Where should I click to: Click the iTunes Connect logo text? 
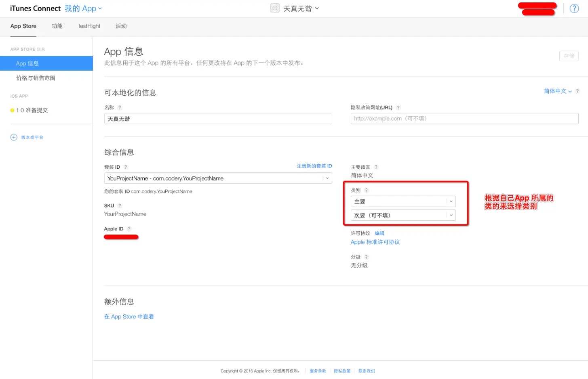(x=35, y=8)
